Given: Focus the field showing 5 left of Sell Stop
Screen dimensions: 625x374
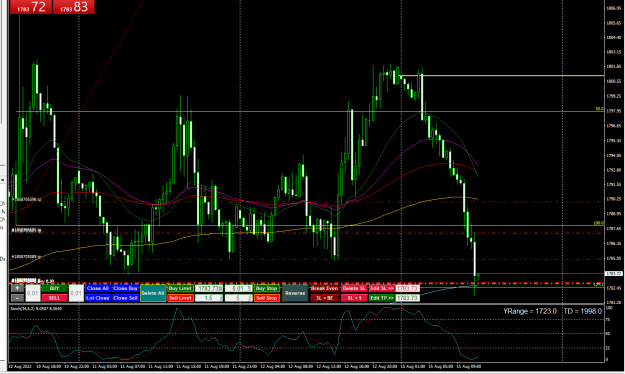Looking at the screenshot, I should (238, 298).
